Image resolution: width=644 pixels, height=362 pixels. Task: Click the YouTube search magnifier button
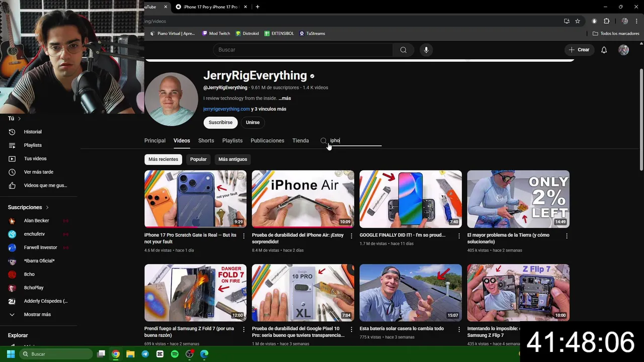(403, 50)
